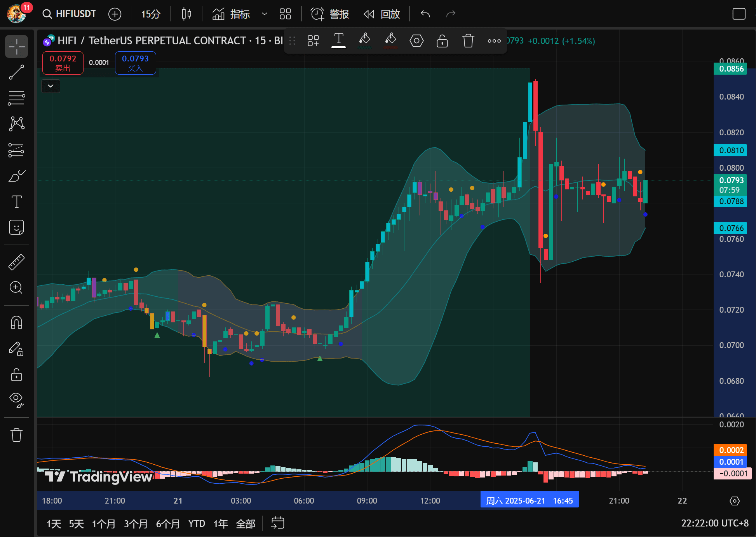Change drawing background color with red underline
This screenshot has height=537, width=756.
pos(390,40)
